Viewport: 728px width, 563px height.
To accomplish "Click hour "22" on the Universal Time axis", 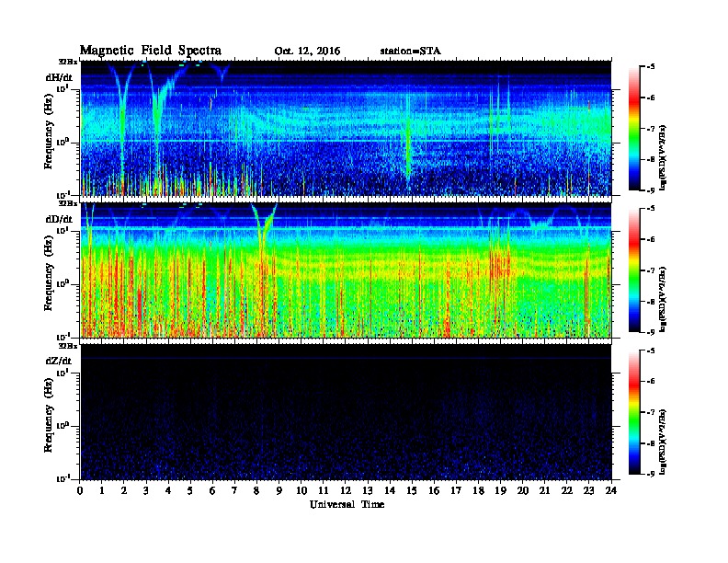I will click(x=567, y=490).
